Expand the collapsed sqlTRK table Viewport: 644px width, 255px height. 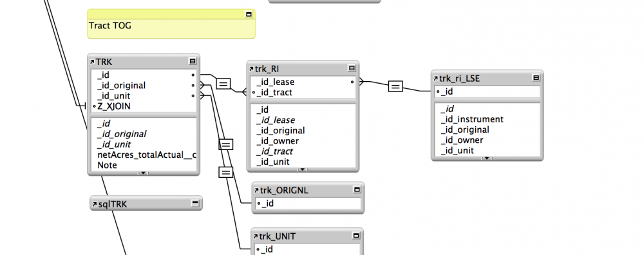195,203
